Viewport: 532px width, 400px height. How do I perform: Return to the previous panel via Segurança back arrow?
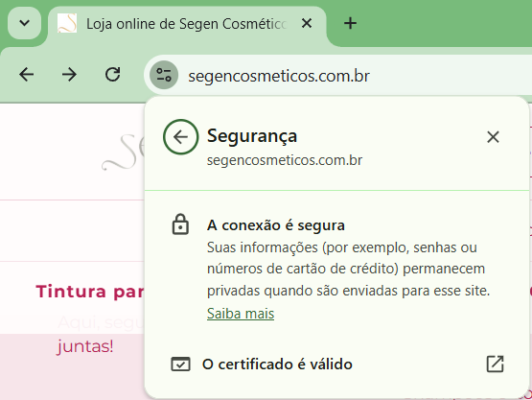click(x=180, y=137)
